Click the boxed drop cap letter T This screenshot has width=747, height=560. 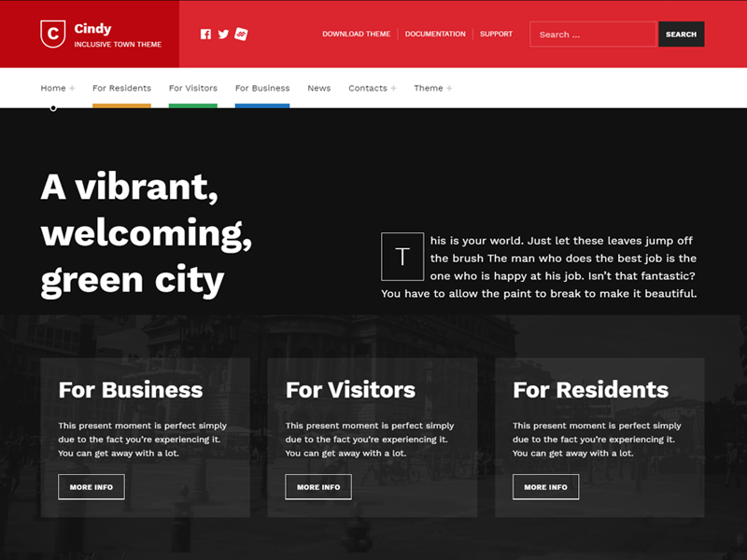[402, 256]
